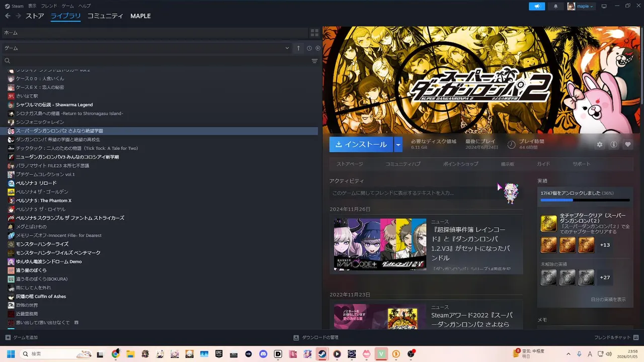Open the collections grid view icon
Viewport: 644px width, 362px height.
pos(314,33)
